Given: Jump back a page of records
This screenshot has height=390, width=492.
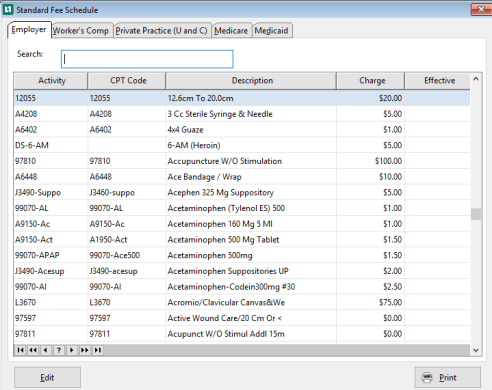Looking at the screenshot, I should 33,350.
